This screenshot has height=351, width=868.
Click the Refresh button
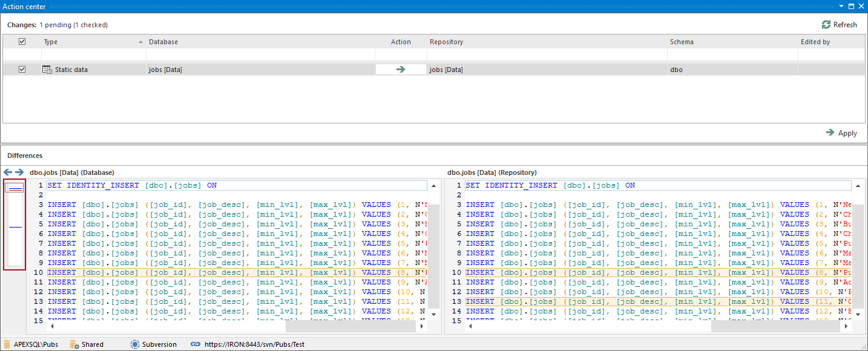coord(839,25)
